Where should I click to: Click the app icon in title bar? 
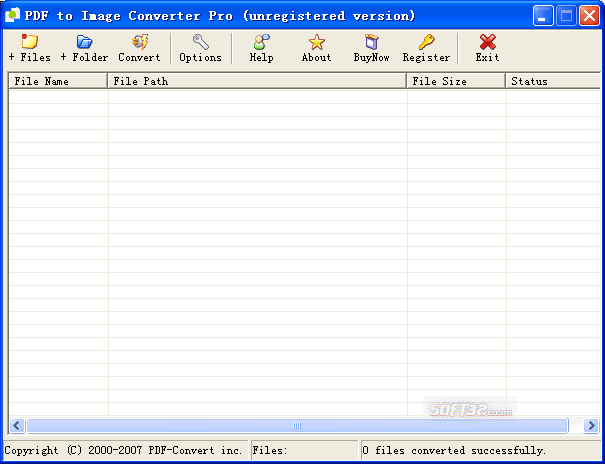click(12, 15)
